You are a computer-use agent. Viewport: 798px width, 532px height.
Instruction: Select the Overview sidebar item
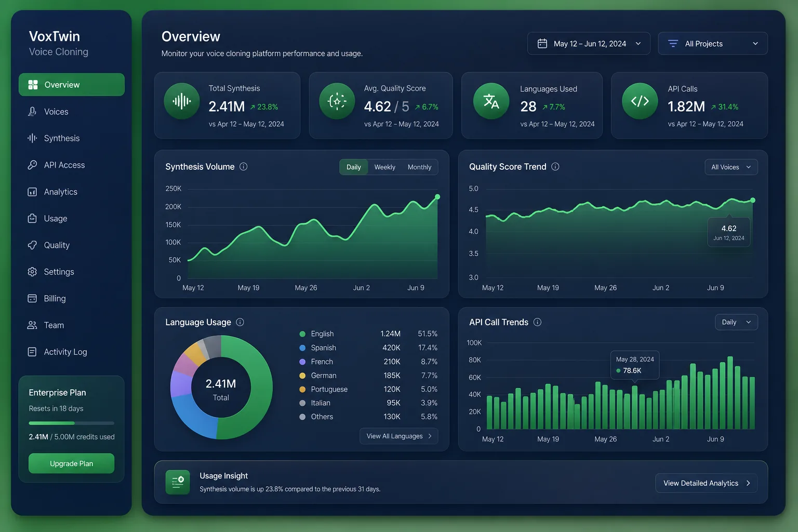click(72, 85)
